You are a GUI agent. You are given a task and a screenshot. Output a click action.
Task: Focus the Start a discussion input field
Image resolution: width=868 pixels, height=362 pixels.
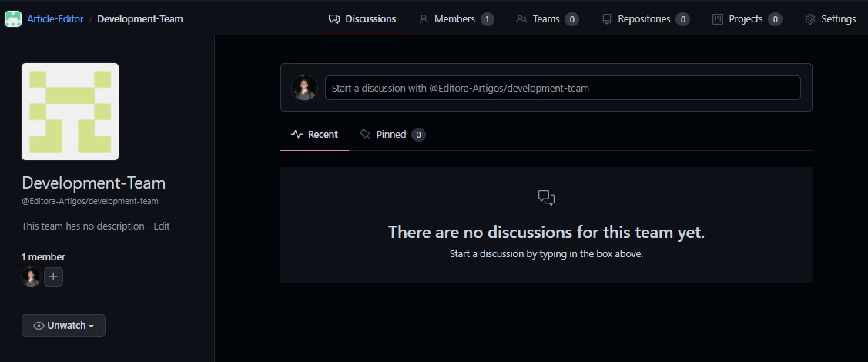[x=562, y=88]
